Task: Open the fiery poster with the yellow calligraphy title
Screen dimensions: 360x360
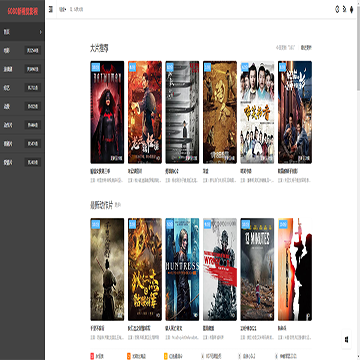Action: click(x=145, y=269)
